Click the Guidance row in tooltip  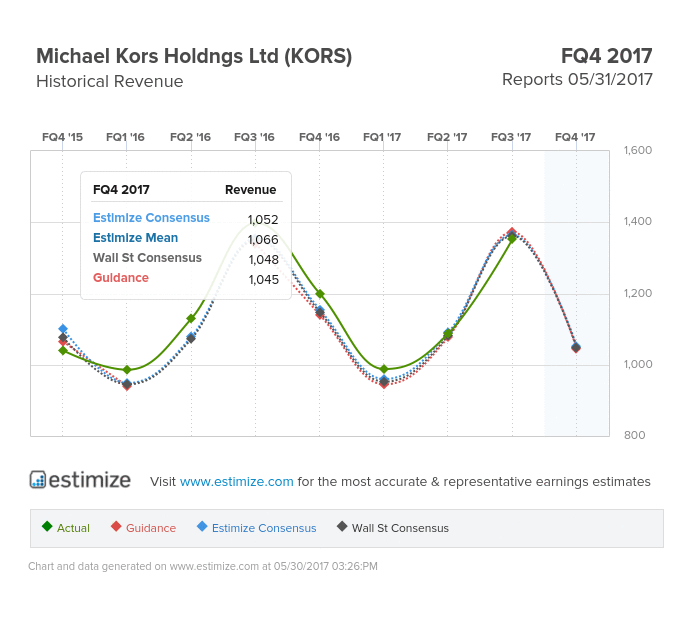(x=186, y=278)
